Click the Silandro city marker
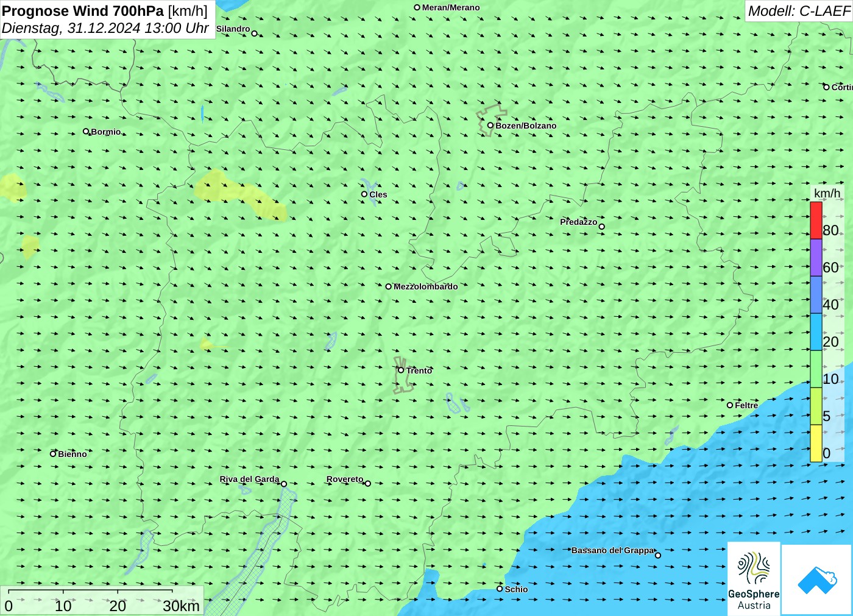The width and height of the screenshot is (853, 616). pos(254,34)
